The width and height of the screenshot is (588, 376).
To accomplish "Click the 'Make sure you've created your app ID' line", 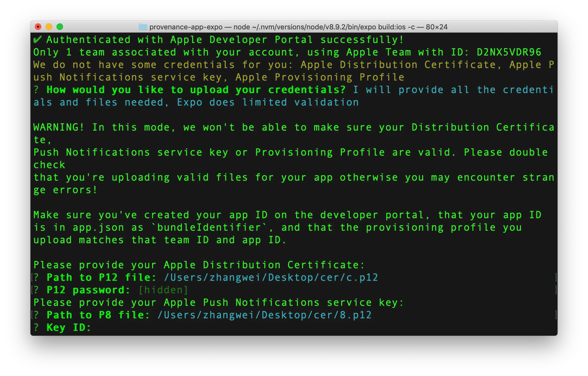I will [287, 215].
